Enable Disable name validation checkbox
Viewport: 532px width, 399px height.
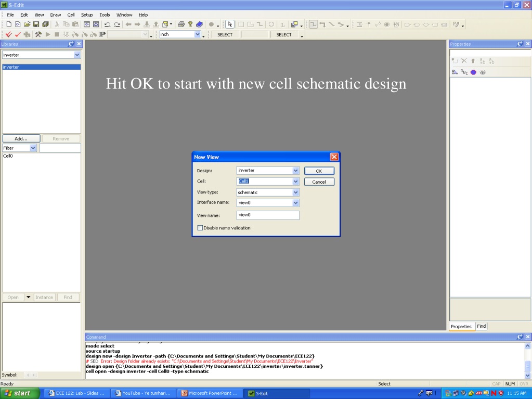coord(200,228)
